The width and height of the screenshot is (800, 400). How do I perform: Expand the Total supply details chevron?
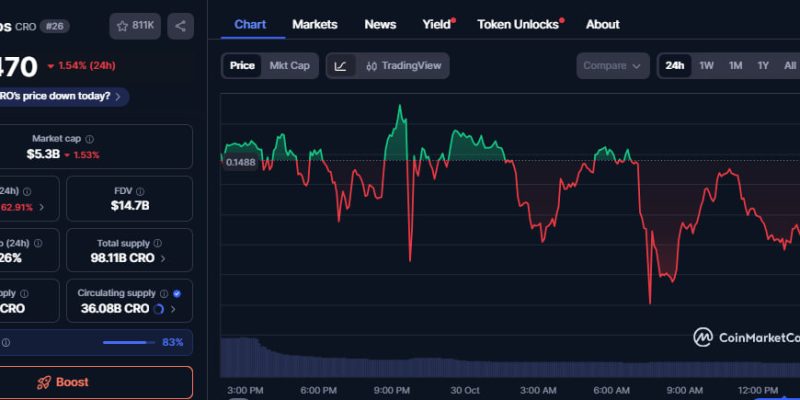pyautogui.click(x=164, y=258)
